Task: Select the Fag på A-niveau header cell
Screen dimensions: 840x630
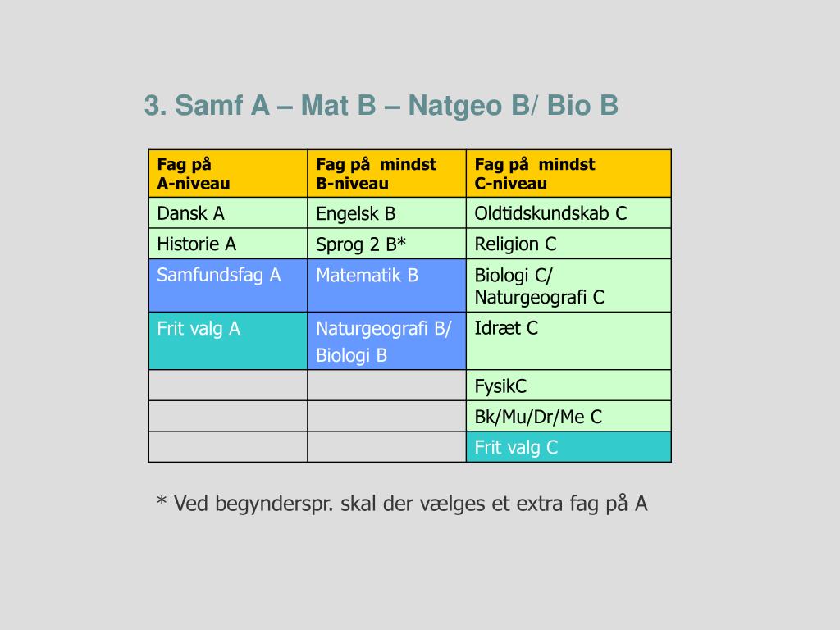Action: click(228, 174)
